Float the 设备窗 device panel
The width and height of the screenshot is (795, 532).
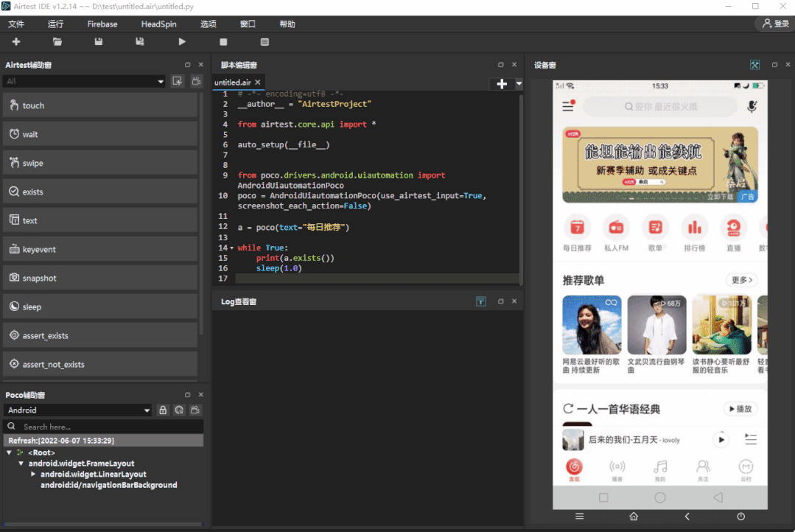[x=774, y=64]
